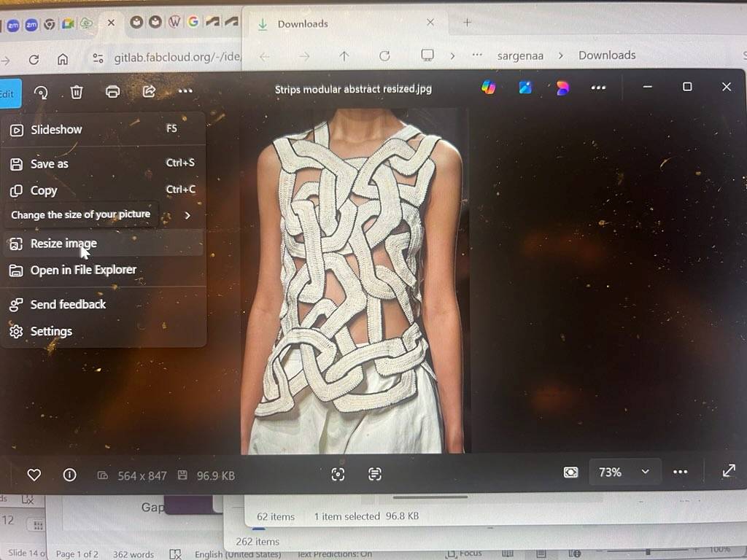Screen dimensions: 747x560
Task: Open Settings from the menu
Action: click(x=51, y=331)
